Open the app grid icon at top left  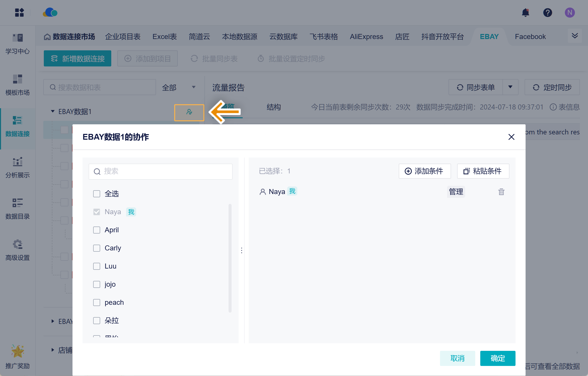tap(19, 13)
